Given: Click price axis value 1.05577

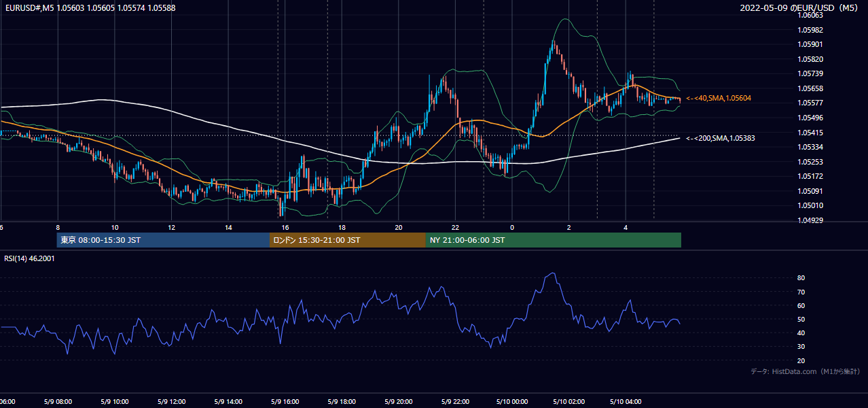Looking at the screenshot, I should [x=810, y=103].
